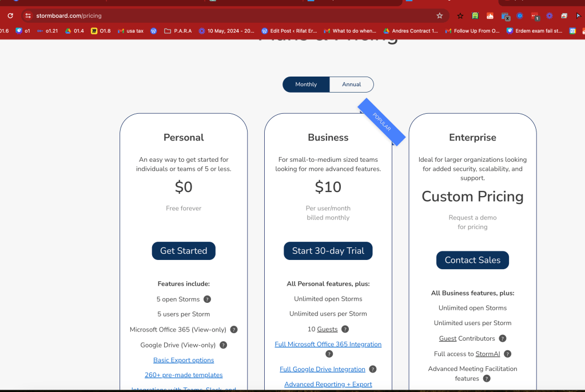
Task: Open Basic Export options link
Action: click(184, 360)
